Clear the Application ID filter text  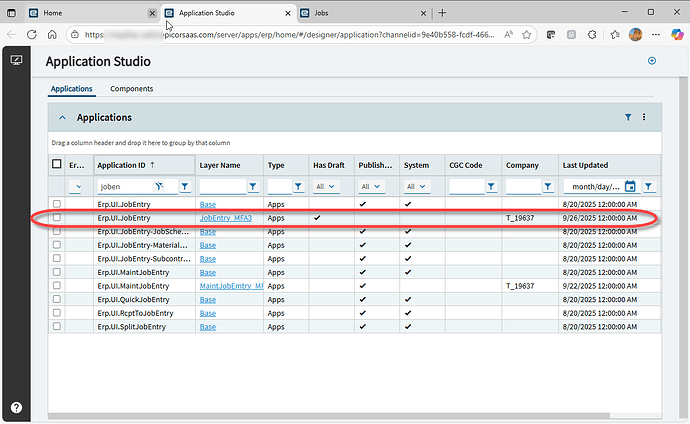(161, 186)
